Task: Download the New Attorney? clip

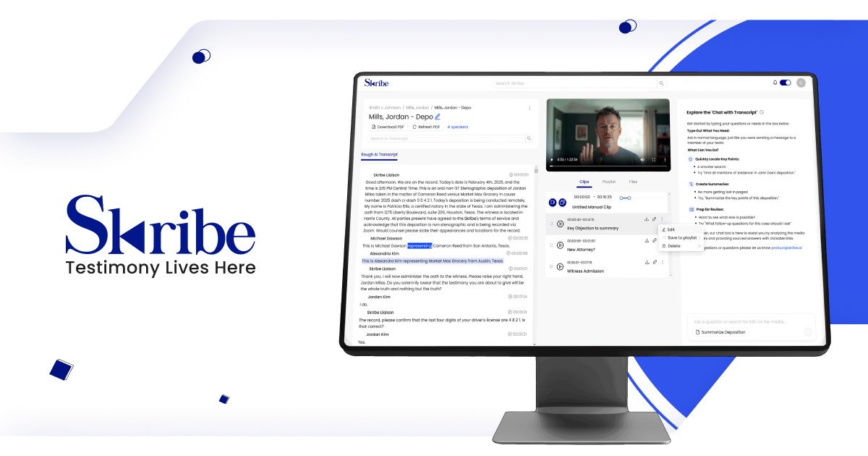Action: pos(647,240)
